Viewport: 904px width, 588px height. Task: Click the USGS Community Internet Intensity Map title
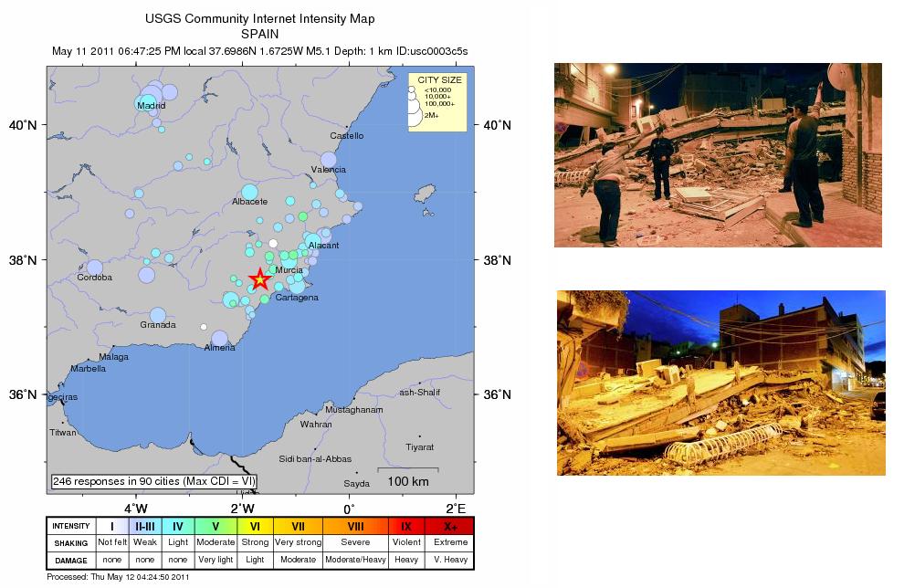pyautogui.click(x=259, y=18)
